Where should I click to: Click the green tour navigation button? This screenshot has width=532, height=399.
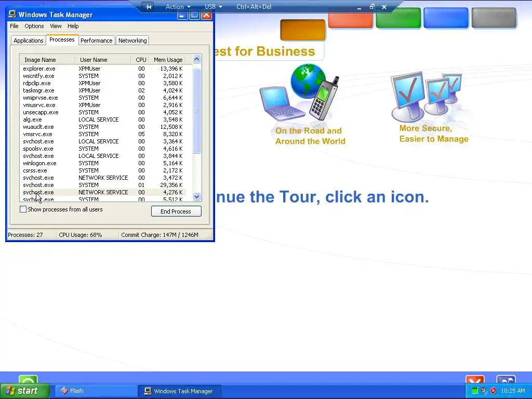tap(398, 18)
